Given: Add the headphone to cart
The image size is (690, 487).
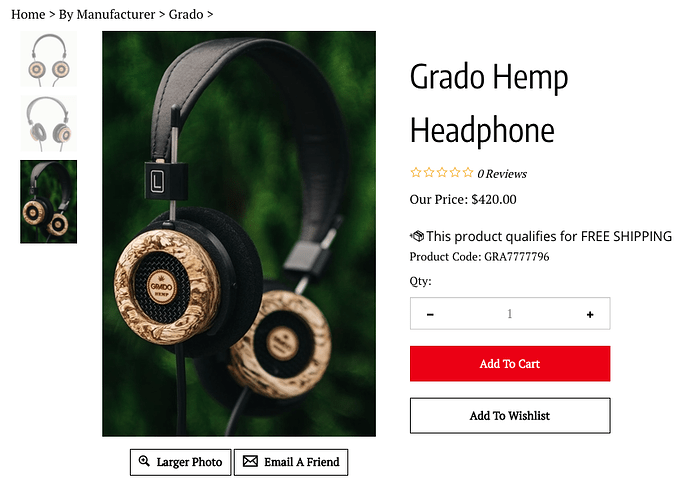Looking at the screenshot, I should pos(510,363).
